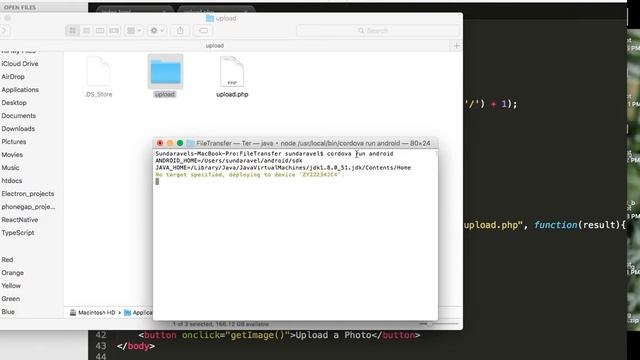Minimize the Terminal window with yellow button
The height and width of the screenshot is (360, 640).
click(170, 143)
